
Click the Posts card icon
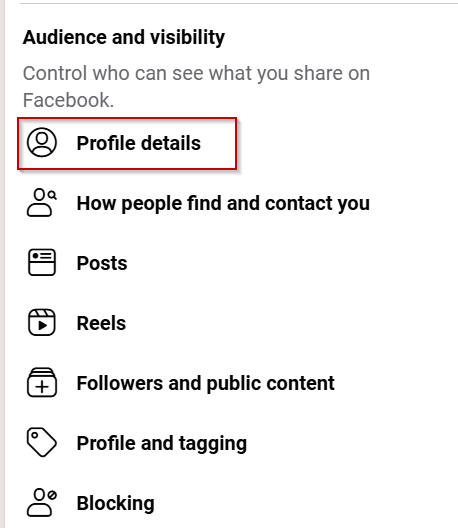click(x=42, y=263)
